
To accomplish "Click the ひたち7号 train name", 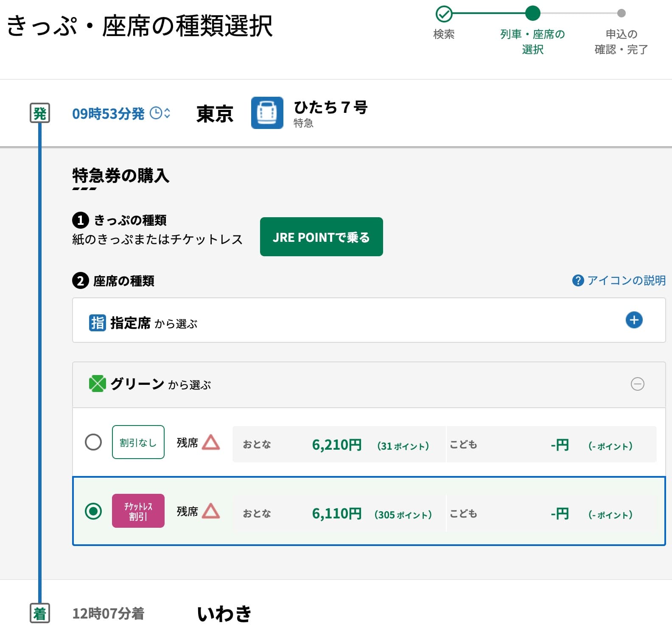I will tap(330, 107).
